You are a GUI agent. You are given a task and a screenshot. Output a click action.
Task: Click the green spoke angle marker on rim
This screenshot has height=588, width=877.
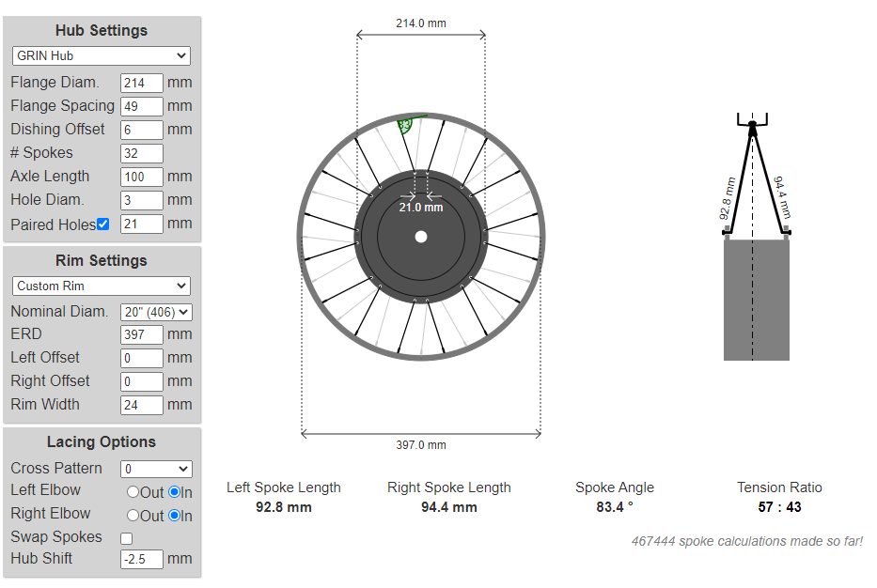[x=407, y=124]
